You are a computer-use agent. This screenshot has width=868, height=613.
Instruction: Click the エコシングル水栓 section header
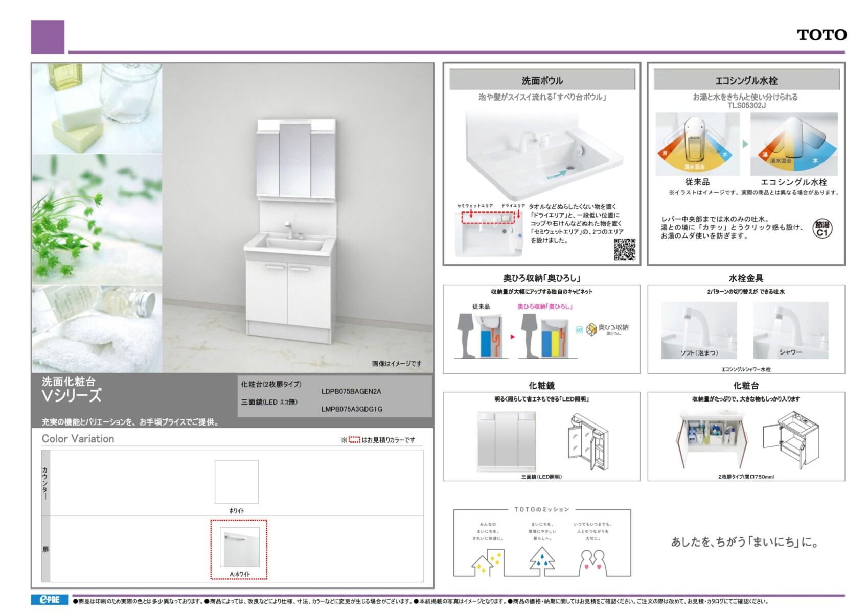click(x=746, y=80)
